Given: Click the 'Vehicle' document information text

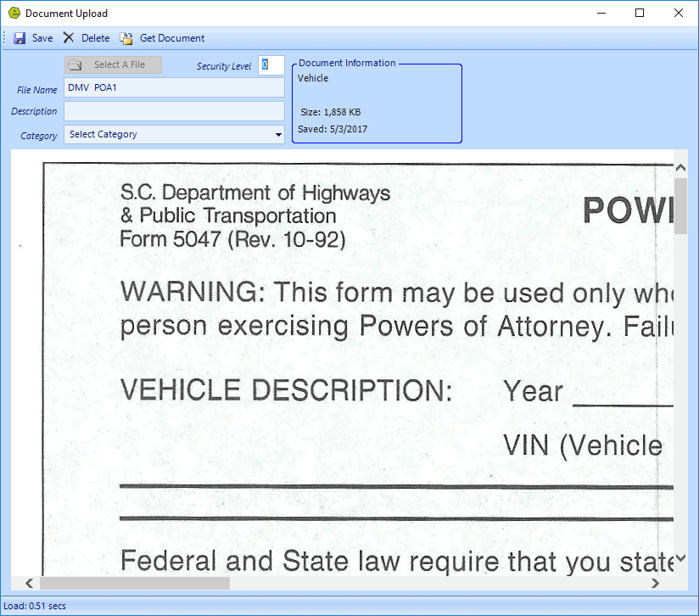Looking at the screenshot, I should tap(313, 78).
